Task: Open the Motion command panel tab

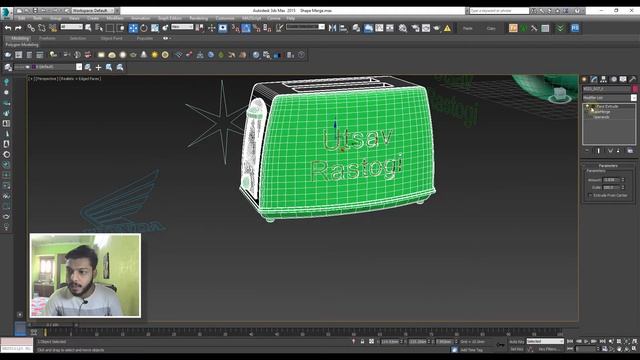Action: click(613, 79)
